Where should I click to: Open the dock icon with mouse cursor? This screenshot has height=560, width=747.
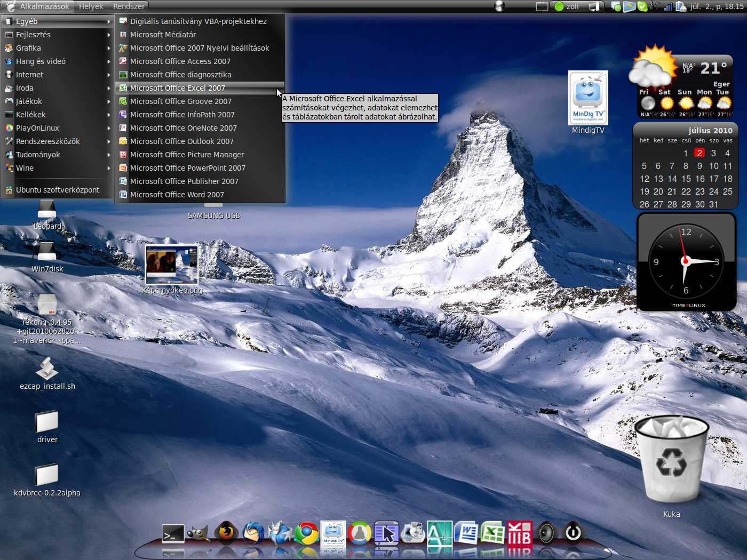(387, 533)
